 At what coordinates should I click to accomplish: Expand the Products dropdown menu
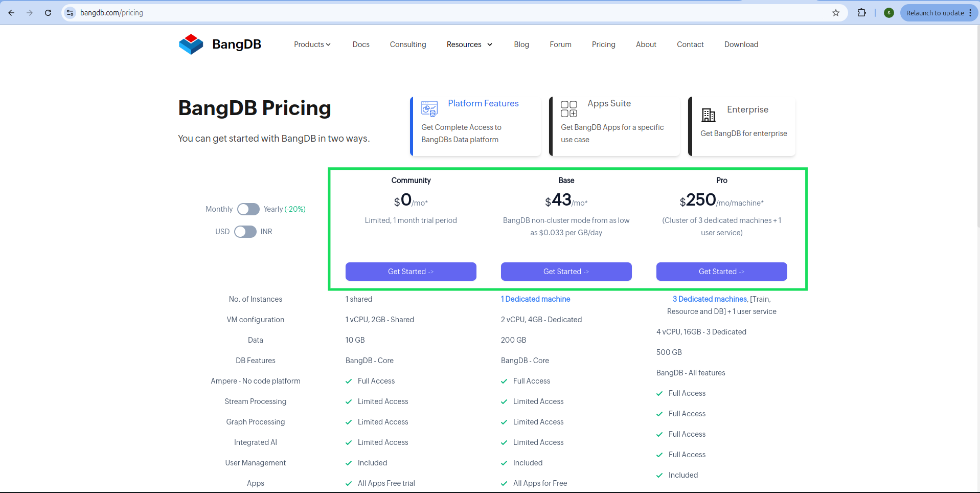point(312,44)
